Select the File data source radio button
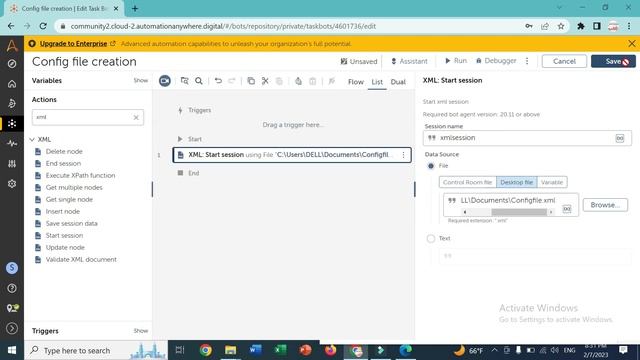The height and width of the screenshot is (360, 640). pyautogui.click(x=431, y=166)
